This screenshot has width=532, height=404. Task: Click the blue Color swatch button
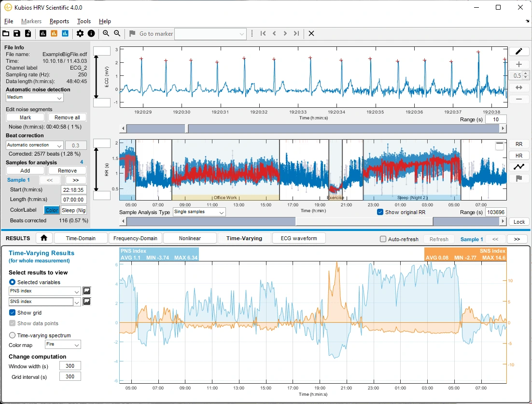(x=52, y=210)
